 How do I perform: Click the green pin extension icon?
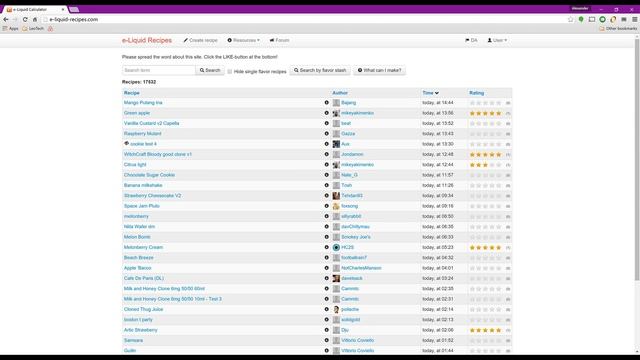click(581, 19)
